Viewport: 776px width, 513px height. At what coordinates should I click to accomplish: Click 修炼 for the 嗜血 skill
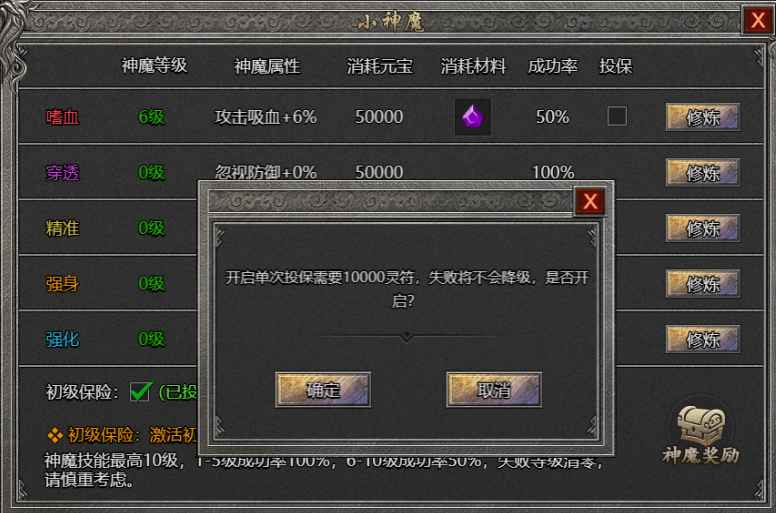point(703,117)
